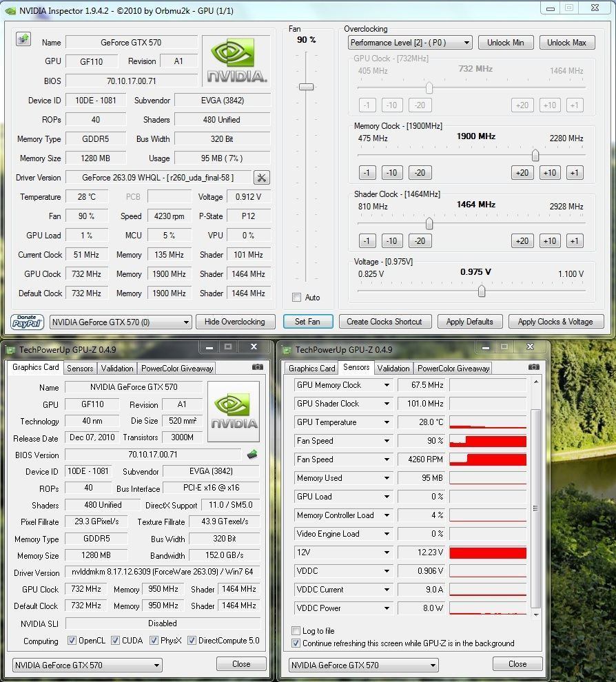Image resolution: width=616 pixels, height=682 pixels.
Task: Click scroll-down arrow in GPU-Z Sensors scrollbar
Action: click(x=536, y=614)
